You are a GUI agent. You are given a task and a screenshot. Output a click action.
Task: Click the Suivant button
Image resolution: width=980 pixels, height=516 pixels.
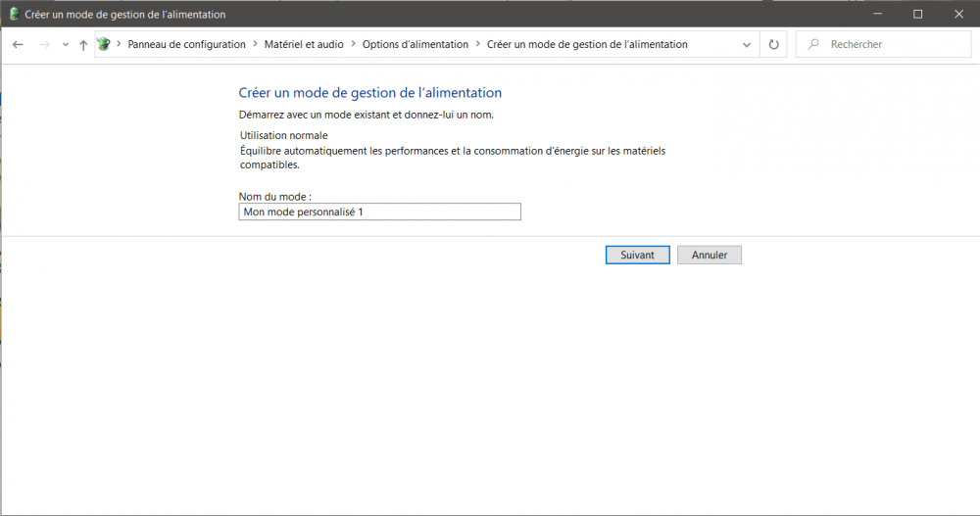click(x=638, y=255)
